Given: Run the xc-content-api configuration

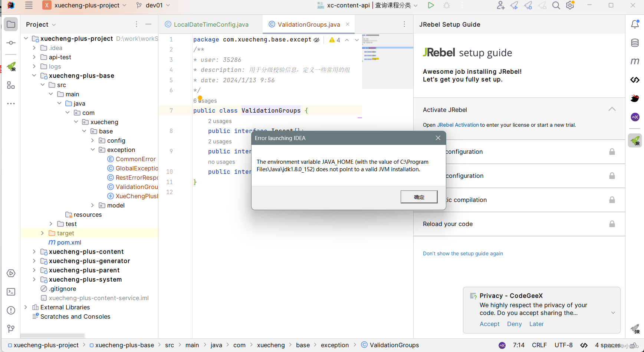Looking at the screenshot, I should [x=431, y=5].
